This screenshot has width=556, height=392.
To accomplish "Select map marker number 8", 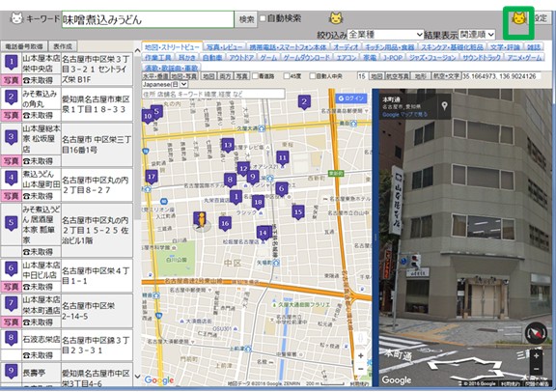I will (x=230, y=181).
